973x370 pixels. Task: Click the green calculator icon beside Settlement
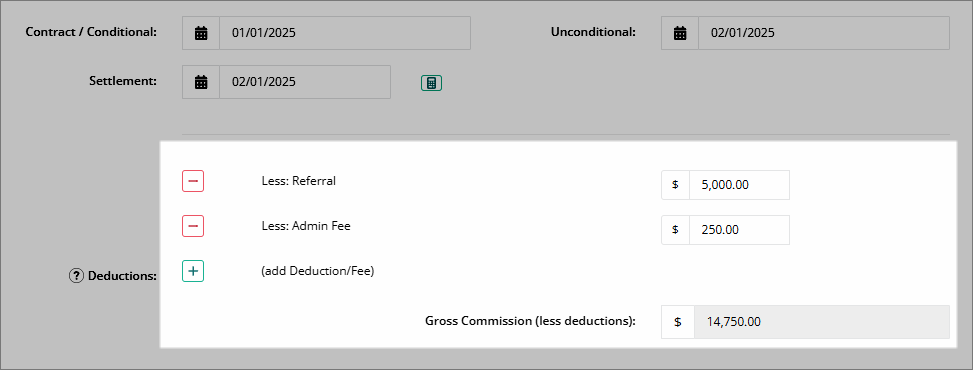431,83
